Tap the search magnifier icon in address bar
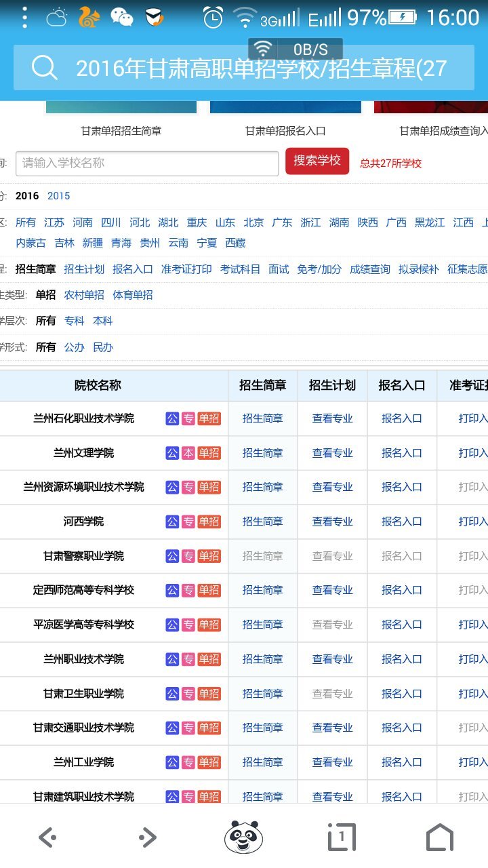488x868 pixels. pyautogui.click(x=45, y=68)
